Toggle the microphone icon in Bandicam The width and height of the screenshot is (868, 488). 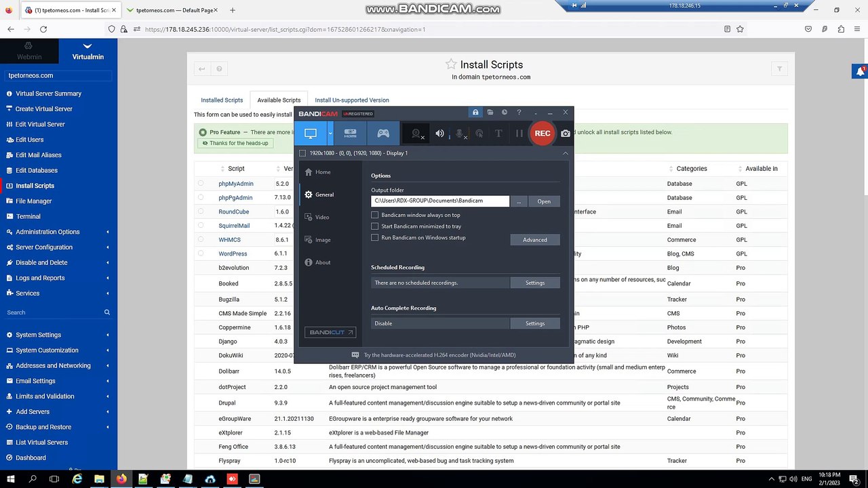pyautogui.click(x=460, y=134)
